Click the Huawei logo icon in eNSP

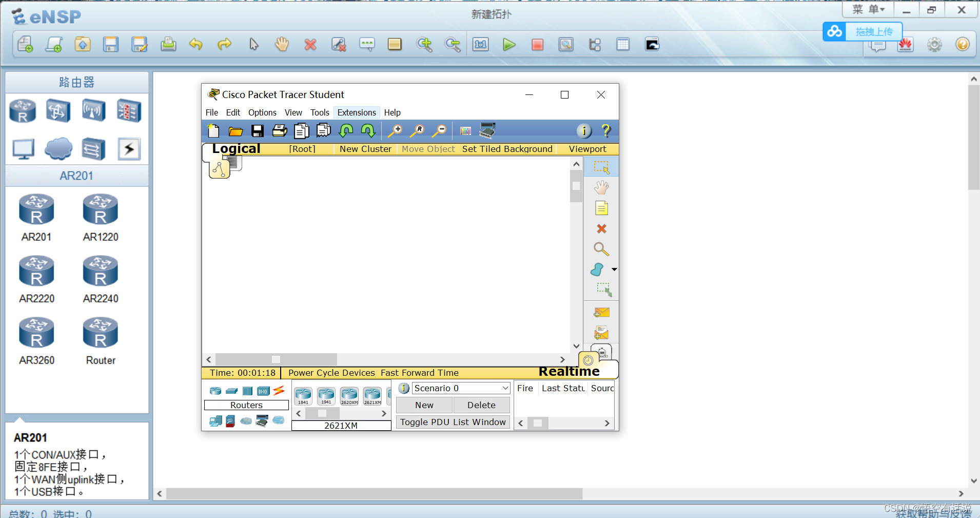point(906,45)
